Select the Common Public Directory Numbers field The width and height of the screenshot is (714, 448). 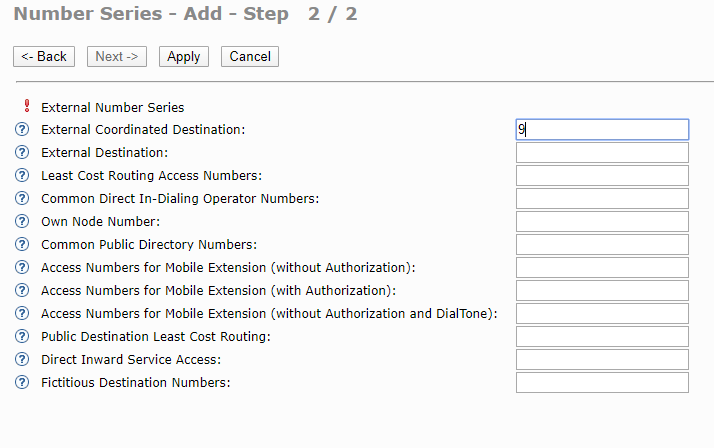point(602,245)
